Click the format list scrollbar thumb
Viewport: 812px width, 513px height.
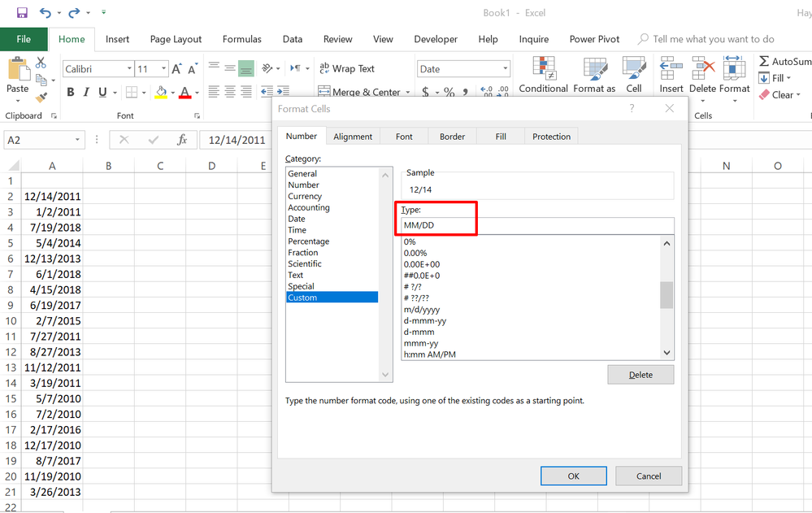click(667, 295)
